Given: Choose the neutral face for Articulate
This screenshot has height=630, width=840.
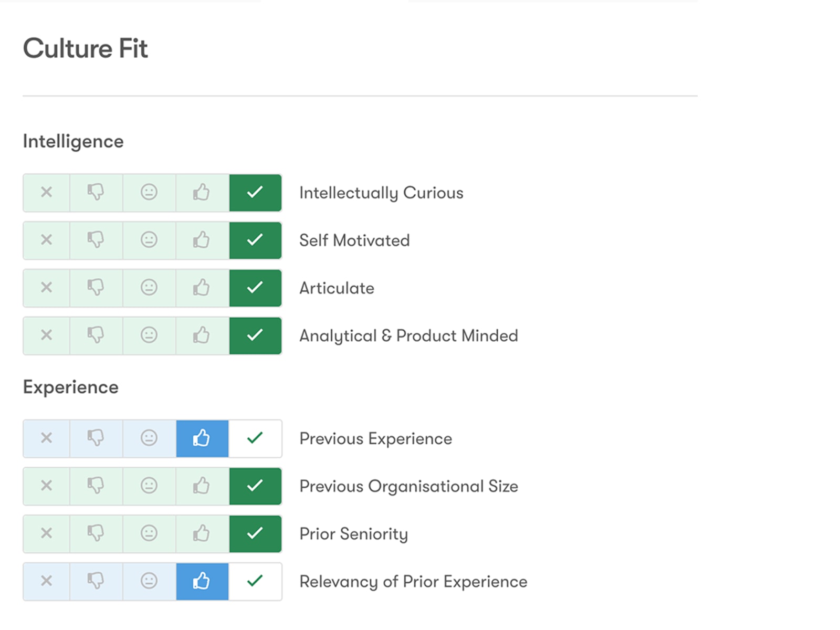Looking at the screenshot, I should 149,288.
